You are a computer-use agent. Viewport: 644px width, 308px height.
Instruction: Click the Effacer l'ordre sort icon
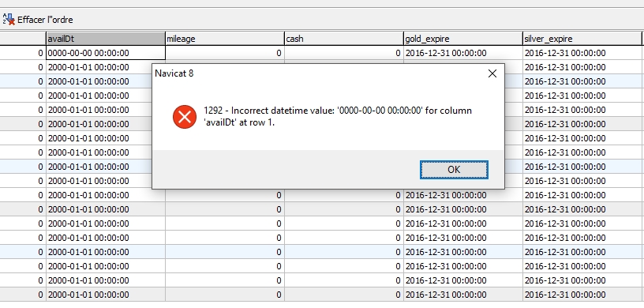9,19
